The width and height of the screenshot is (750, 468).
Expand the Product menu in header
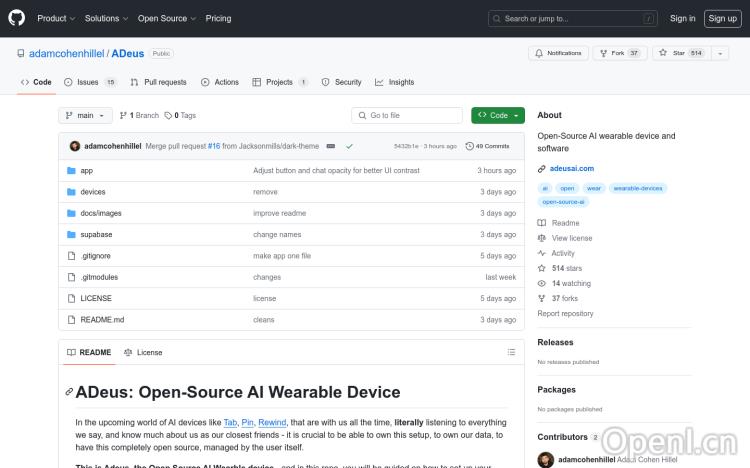[56, 18]
